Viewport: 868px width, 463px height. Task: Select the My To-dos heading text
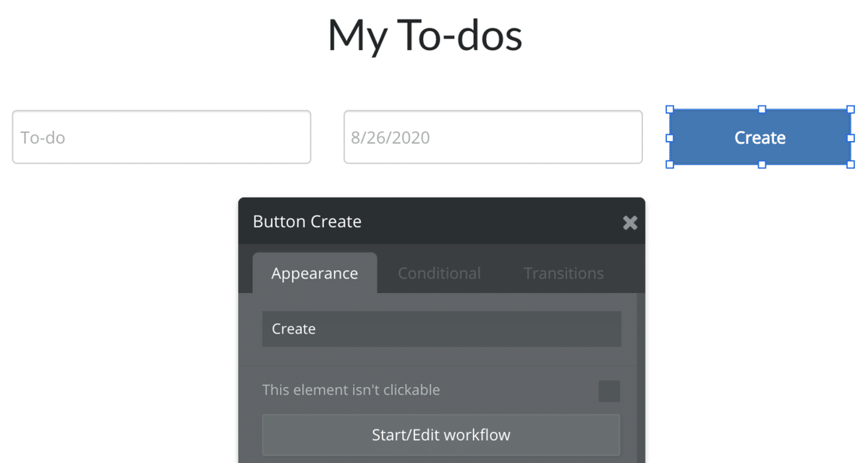(425, 35)
